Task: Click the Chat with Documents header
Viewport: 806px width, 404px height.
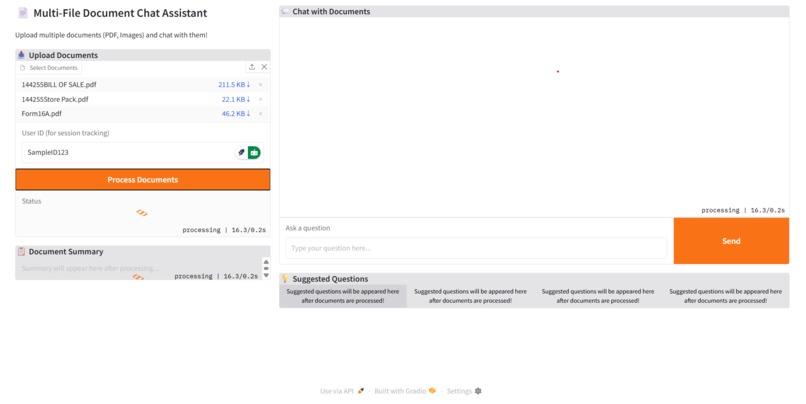Action: coord(534,11)
